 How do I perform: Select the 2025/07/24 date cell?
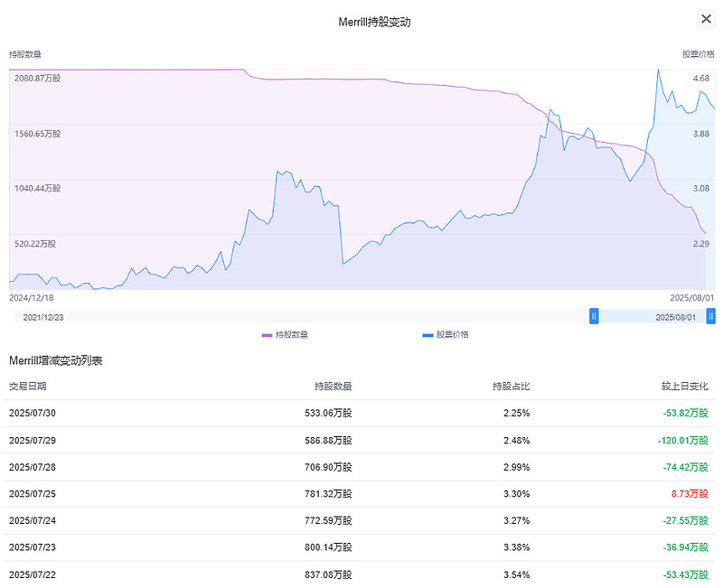[33, 521]
